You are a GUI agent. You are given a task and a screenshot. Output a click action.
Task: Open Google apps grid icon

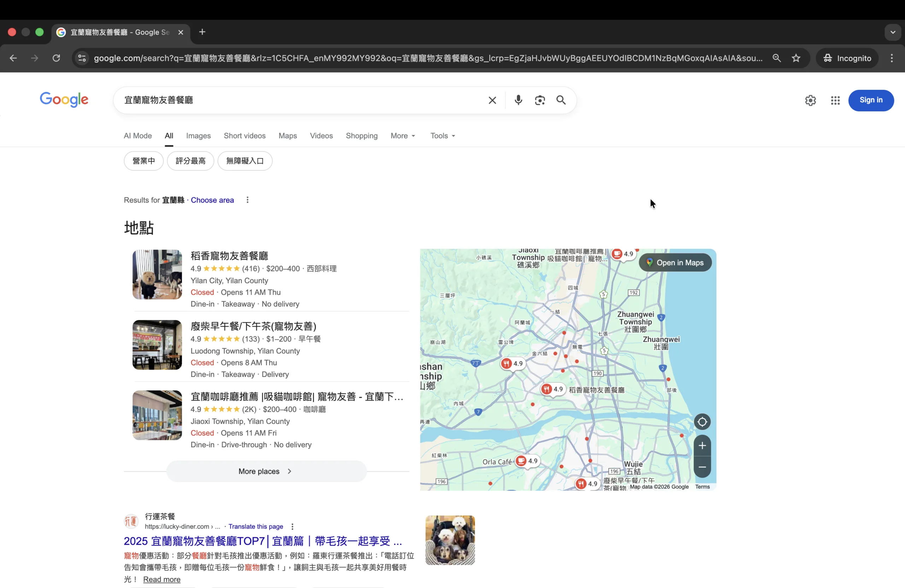click(835, 100)
